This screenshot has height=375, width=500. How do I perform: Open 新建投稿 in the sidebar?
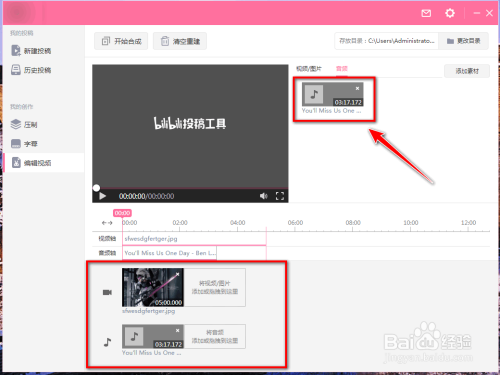pos(31,51)
